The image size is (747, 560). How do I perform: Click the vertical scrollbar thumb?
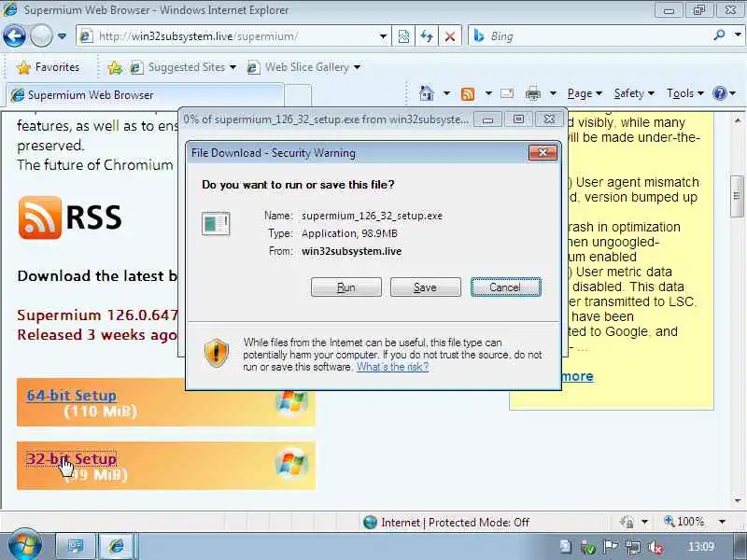(738, 196)
